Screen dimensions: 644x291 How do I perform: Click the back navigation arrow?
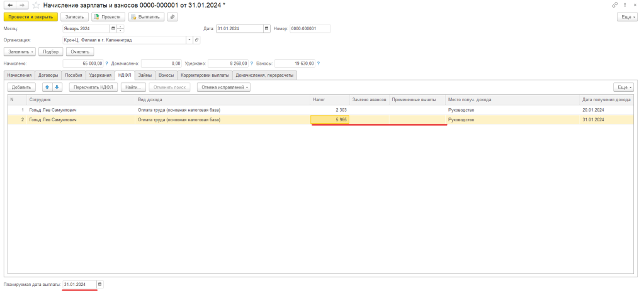(x=9, y=5)
